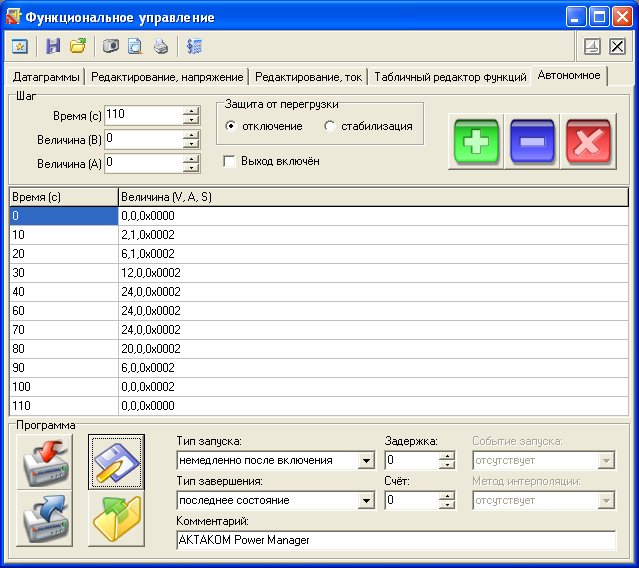
Task: Click the Задержка numeric field
Action: coord(412,460)
